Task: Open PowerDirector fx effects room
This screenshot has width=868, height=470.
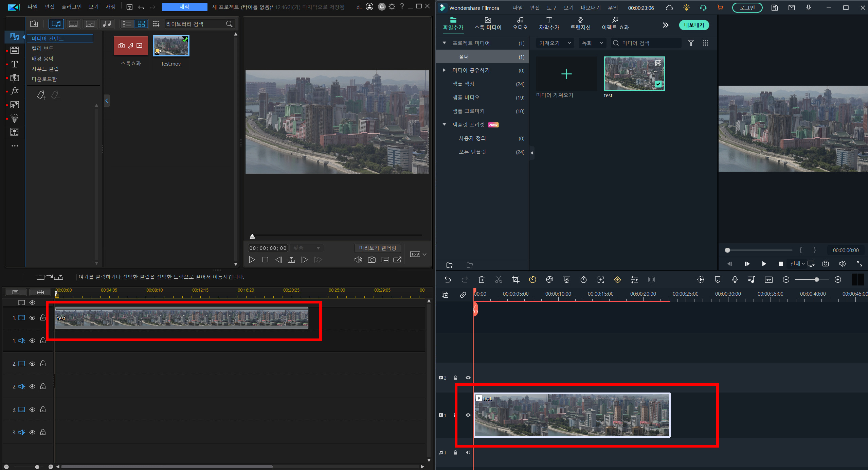Action: (15, 91)
